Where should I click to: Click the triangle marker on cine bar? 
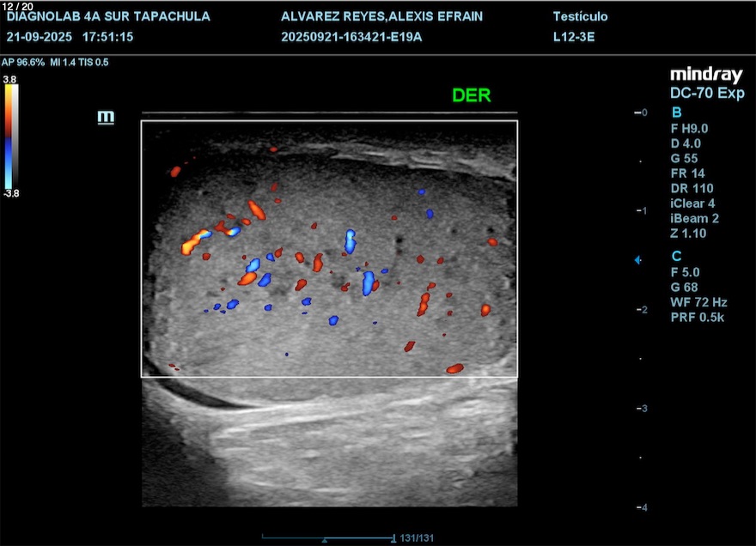pyautogui.click(x=324, y=540)
